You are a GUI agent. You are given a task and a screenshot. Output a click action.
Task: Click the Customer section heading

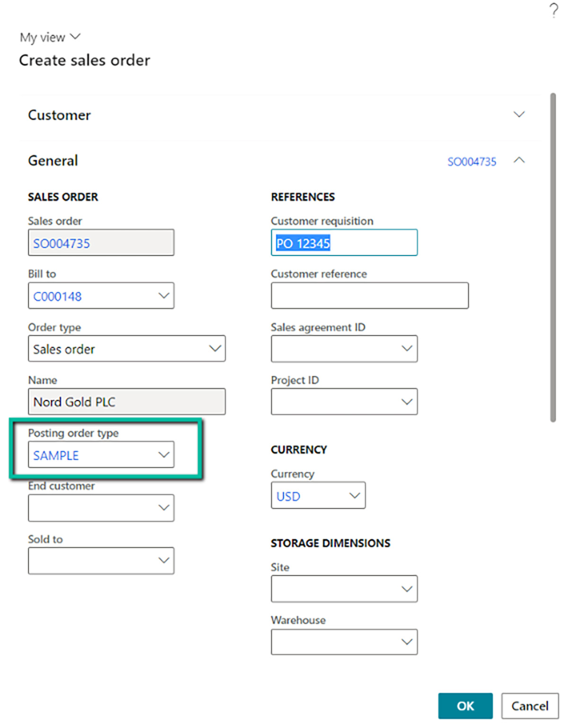59,115
